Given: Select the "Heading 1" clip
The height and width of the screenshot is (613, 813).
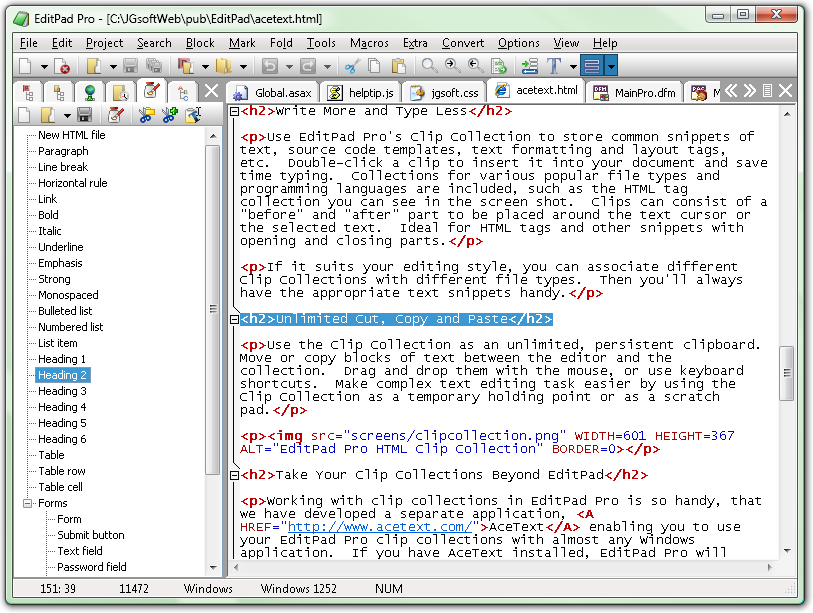Looking at the screenshot, I should pos(62,359).
